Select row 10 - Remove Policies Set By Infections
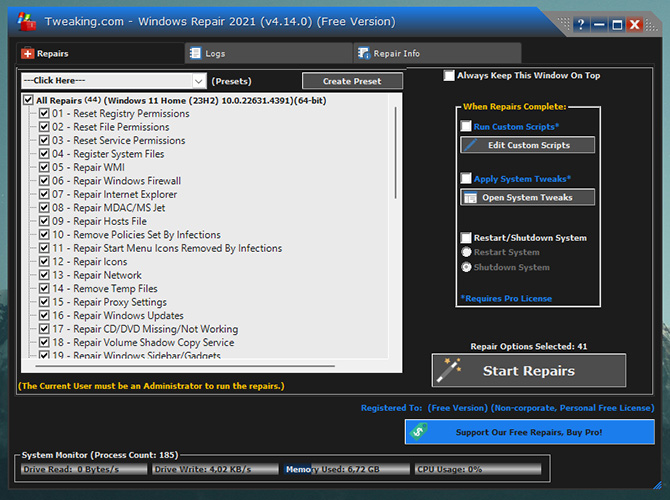670x500 pixels. click(x=136, y=235)
